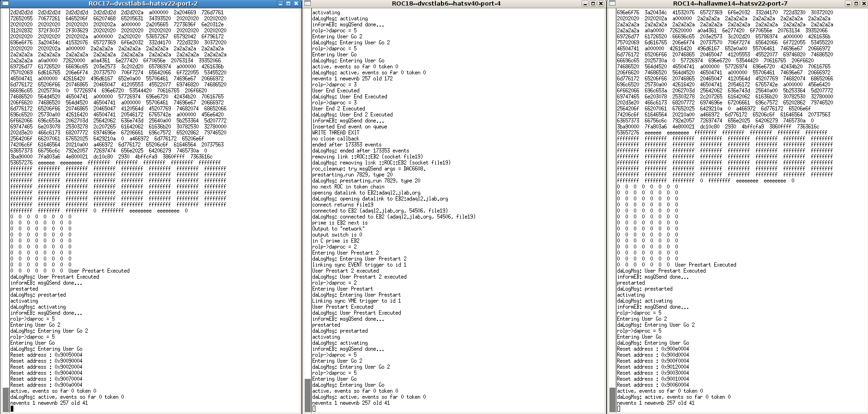The width and height of the screenshot is (868, 414).
Task: Close the ROC17 terminal window
Action: click(x=296, y=3)
